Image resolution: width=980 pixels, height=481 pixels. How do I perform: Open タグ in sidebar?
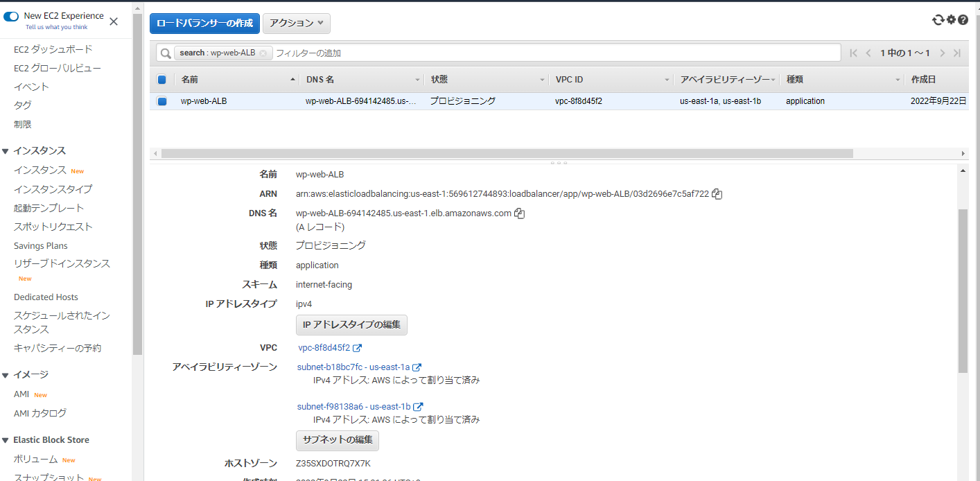(x=22, y=105)
